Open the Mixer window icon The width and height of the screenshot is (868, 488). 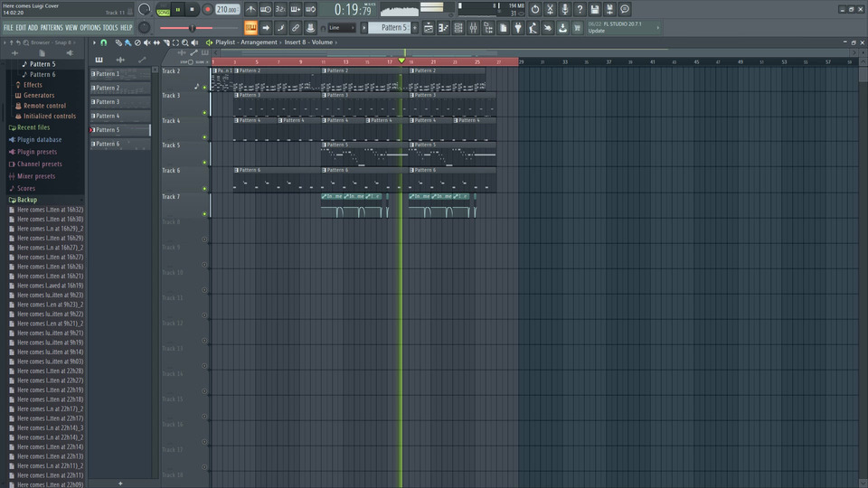(x=473, y=28)
